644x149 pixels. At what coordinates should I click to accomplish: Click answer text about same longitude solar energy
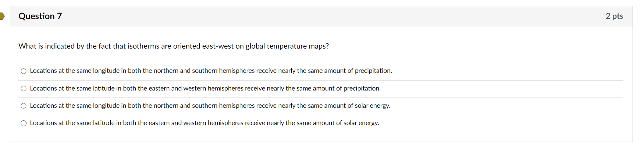click(x=210, y=106)
